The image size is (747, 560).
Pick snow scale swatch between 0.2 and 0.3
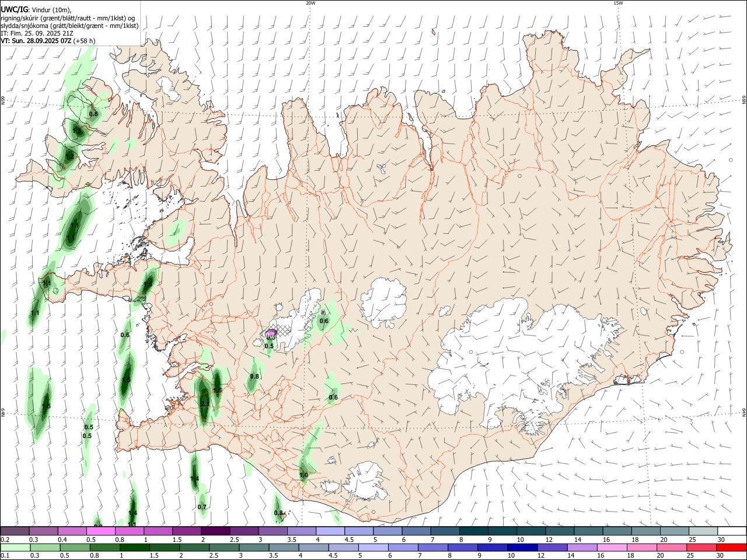(15, 531)
